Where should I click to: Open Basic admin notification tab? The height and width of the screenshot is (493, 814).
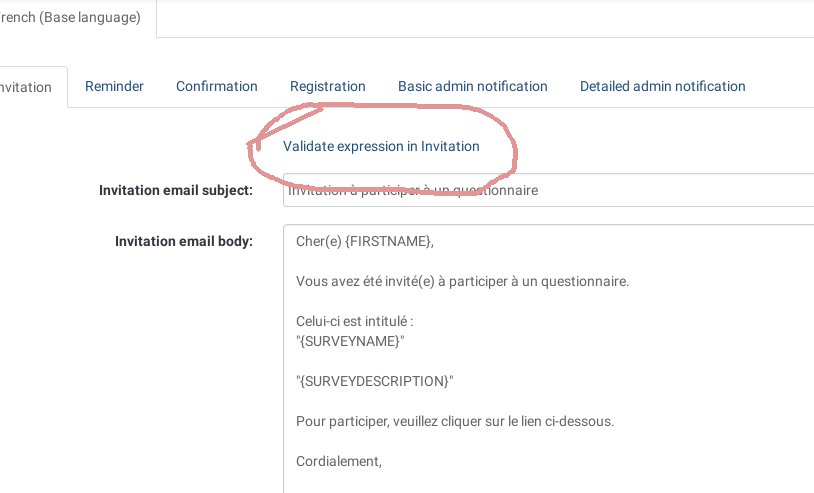coord(473,87)
